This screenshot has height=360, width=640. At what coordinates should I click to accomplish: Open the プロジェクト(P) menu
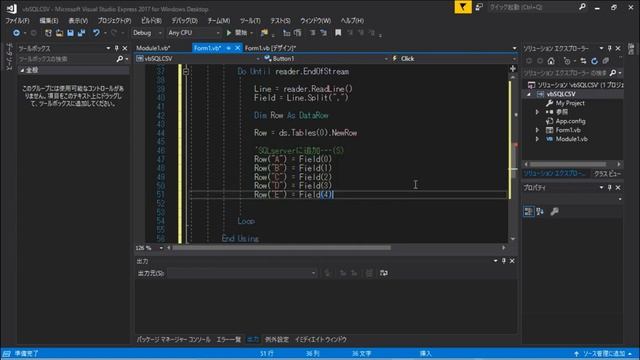coord(114,20)
